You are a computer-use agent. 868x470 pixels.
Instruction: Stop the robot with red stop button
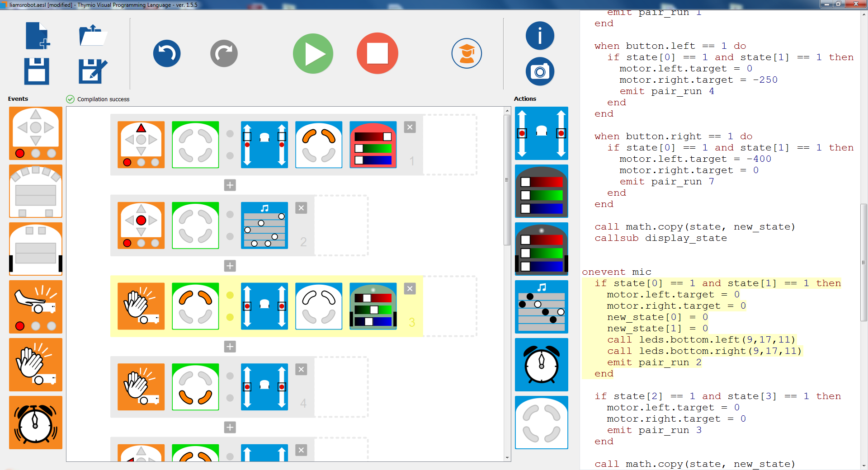pos(377,53)
